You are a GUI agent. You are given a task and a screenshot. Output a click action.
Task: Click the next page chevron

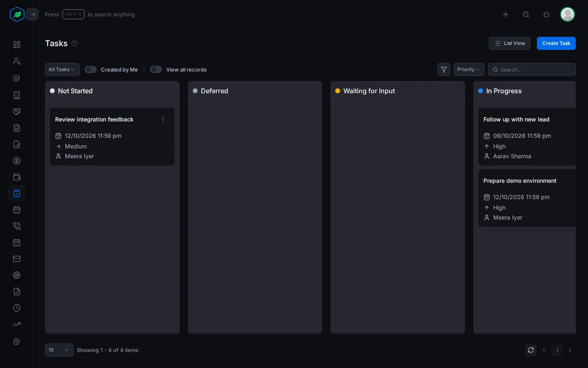570,350
